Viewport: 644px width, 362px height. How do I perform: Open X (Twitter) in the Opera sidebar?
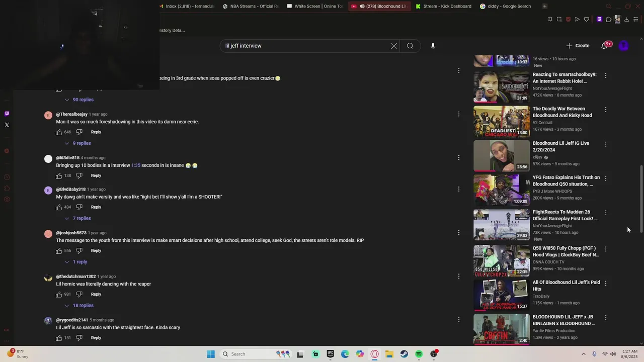[x=7, y=125]
